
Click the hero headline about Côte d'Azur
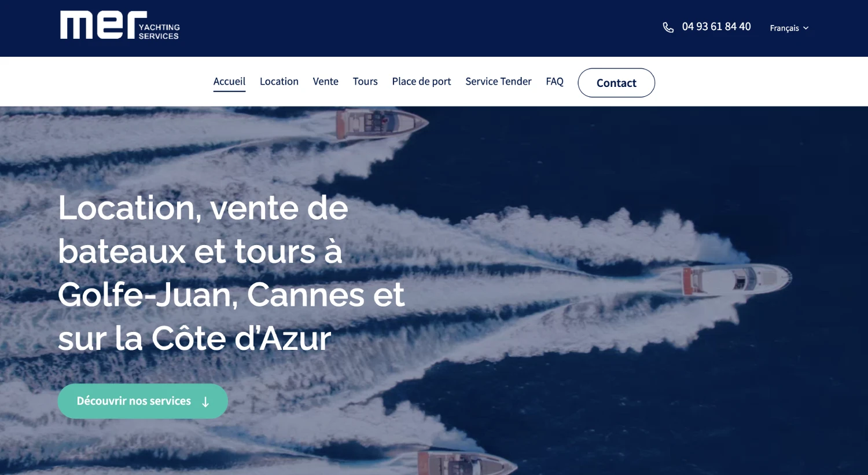pyautogui.click(x=231, y=273)
